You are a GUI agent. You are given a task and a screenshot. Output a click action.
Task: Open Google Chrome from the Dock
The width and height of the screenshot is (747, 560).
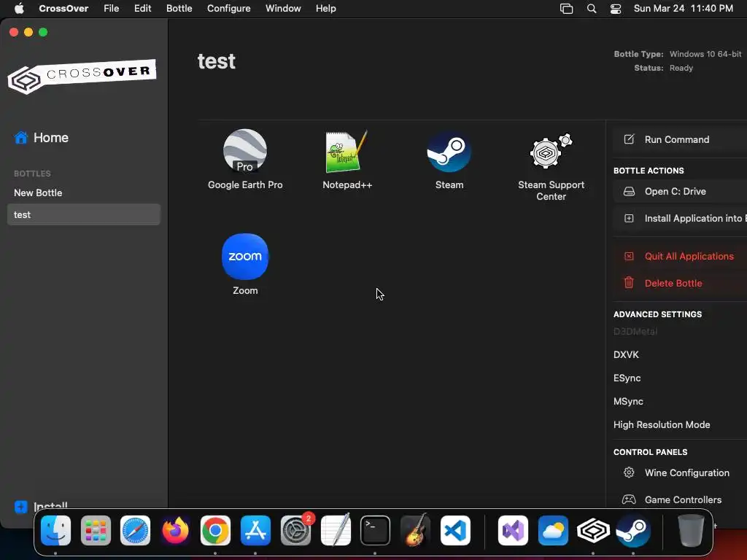click(215, 531)
